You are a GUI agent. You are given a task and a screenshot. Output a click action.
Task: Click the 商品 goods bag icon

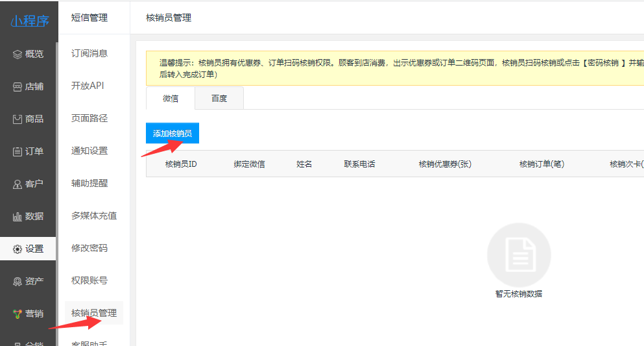[x=18, y=119]
